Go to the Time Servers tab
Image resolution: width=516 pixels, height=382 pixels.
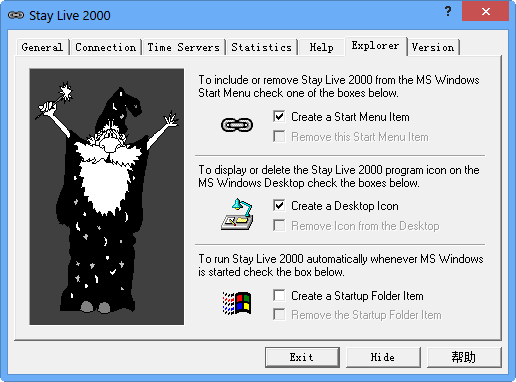coord(184,47)
